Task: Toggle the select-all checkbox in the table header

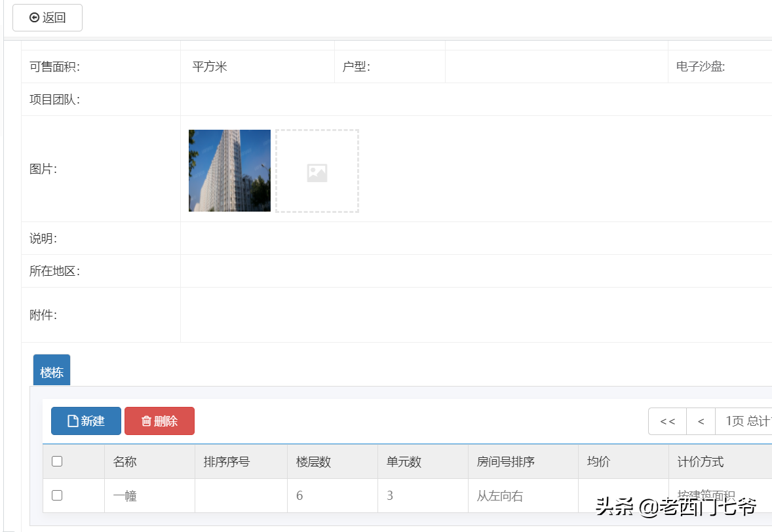Action: (56, 461)
